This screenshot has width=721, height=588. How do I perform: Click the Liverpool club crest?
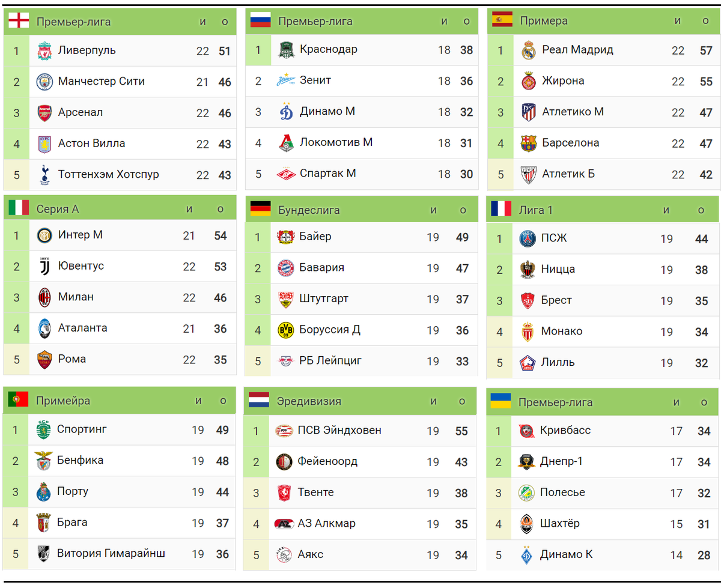44,50
